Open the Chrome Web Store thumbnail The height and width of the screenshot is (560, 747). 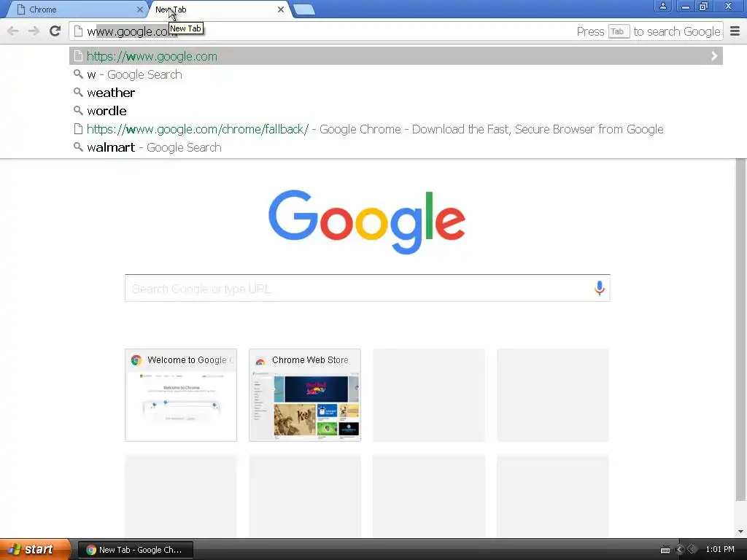pos(305,395)
